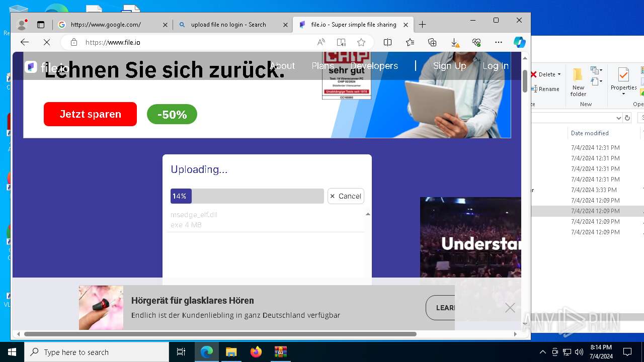Image resolution: width=644 pixels, height=362 pixels.
Task: Click the red Jetzt sparen button
Action: (x=90, y=114)
